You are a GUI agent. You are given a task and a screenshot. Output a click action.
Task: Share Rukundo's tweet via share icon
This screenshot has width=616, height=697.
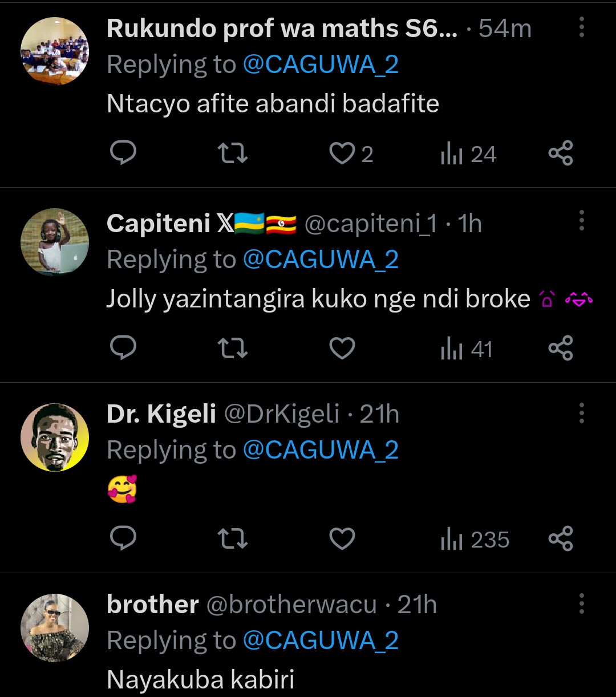[x=560, y=153]
